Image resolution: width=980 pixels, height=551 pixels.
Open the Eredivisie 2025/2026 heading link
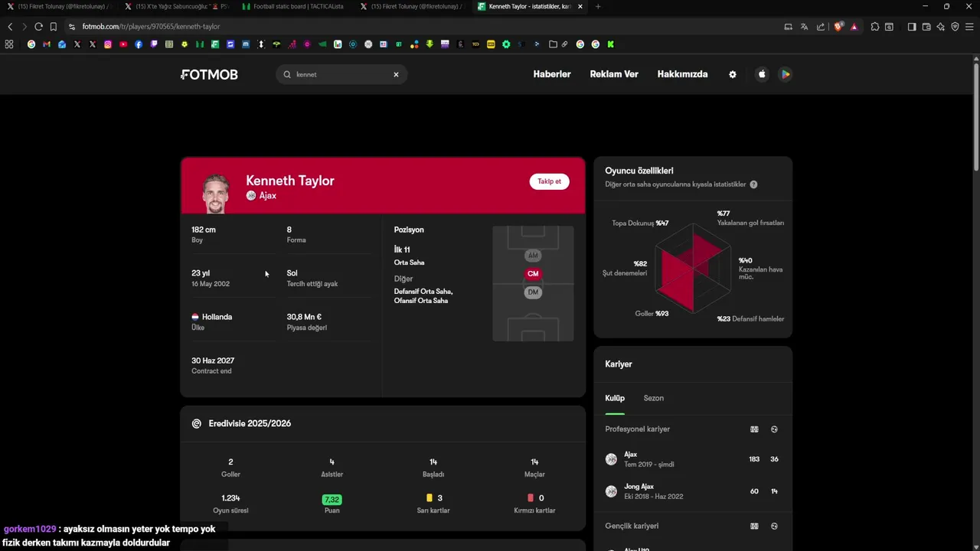(250, 423)
